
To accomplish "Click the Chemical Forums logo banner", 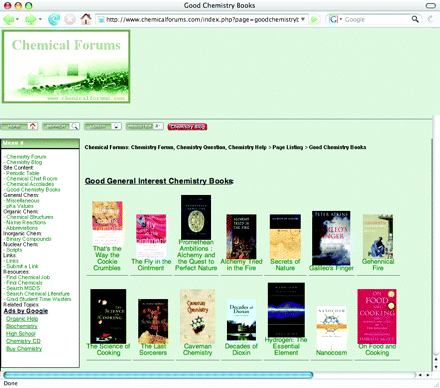I will pyautogui.click(x=66, y=66).
